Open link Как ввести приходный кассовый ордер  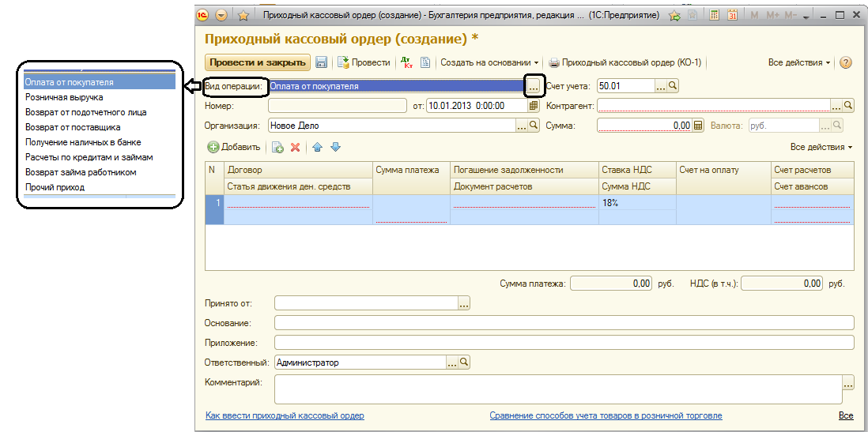pos(285,415)
